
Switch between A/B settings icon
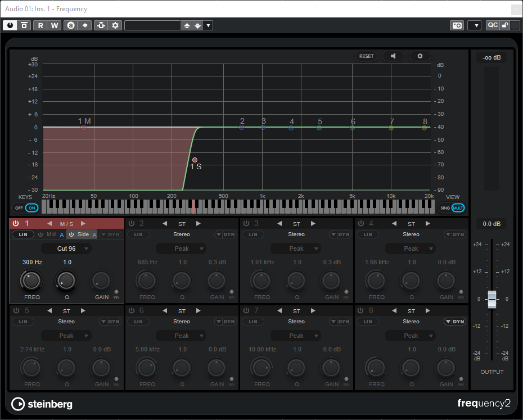click(71, 25)
